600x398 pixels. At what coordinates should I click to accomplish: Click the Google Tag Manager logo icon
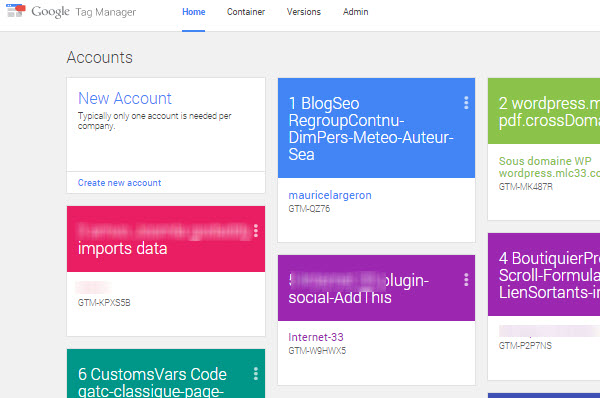click(16, 11)
